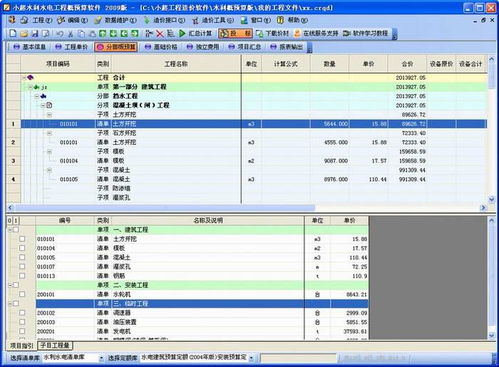Click the 在线服务支持 button

pos(316,33)
